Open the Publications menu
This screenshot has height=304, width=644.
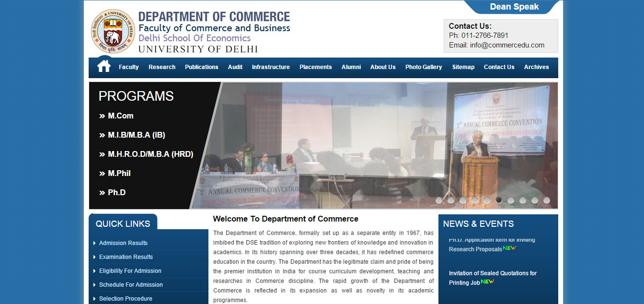click(x=202, y=67)
